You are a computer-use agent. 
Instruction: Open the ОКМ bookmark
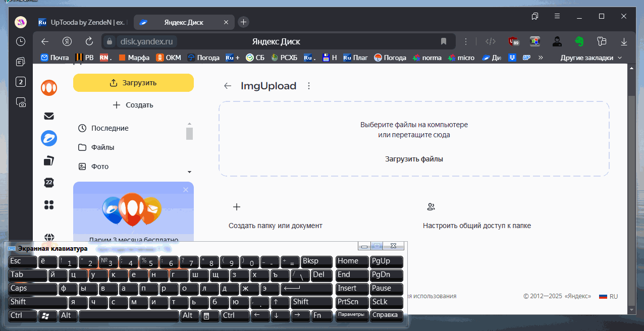click(169, 58)
